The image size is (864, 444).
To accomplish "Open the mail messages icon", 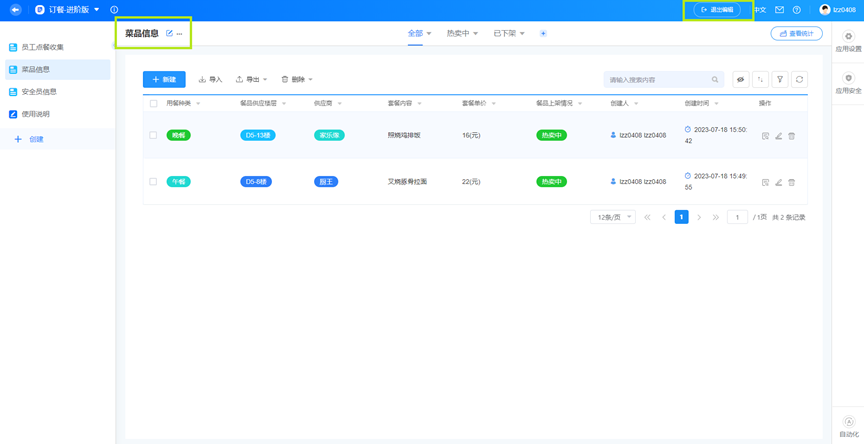I will pyautogui.click(x=779, y=10).
